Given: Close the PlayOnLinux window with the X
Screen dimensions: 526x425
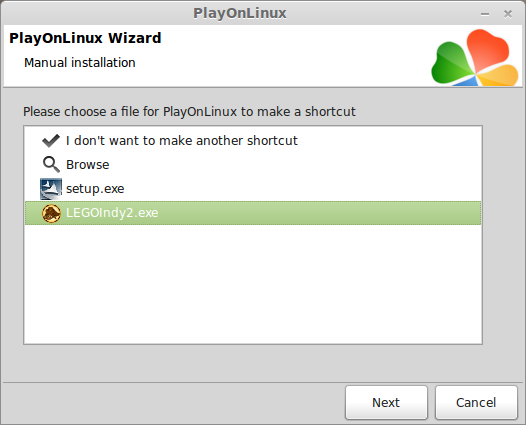Looking at the screenshot, I should point(508,14).
